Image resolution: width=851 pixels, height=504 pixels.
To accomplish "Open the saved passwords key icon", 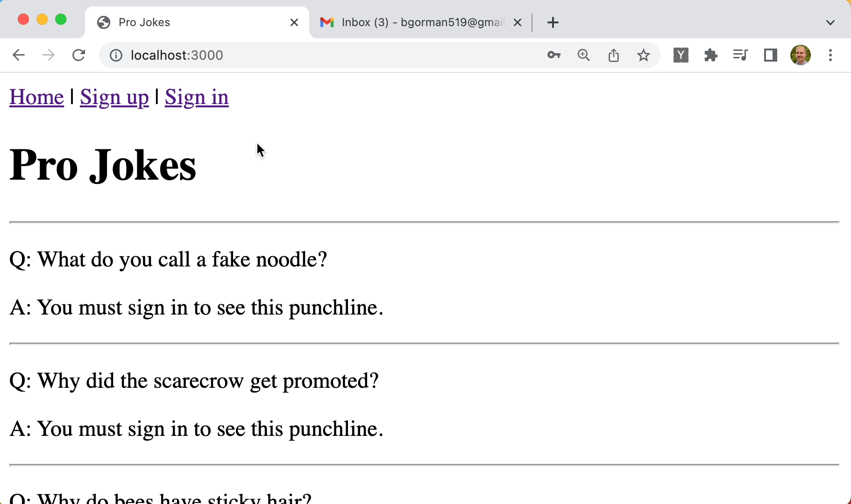I will click(554, 55).
